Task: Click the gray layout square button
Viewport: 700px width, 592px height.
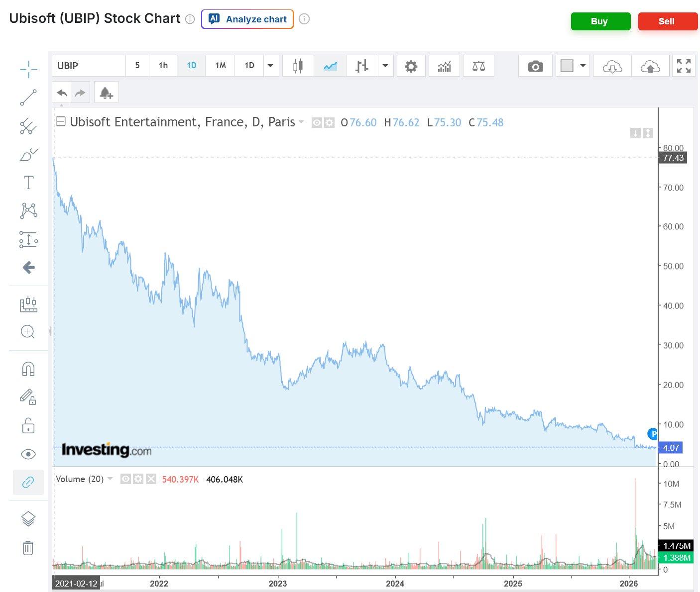Action: (567, 66)
